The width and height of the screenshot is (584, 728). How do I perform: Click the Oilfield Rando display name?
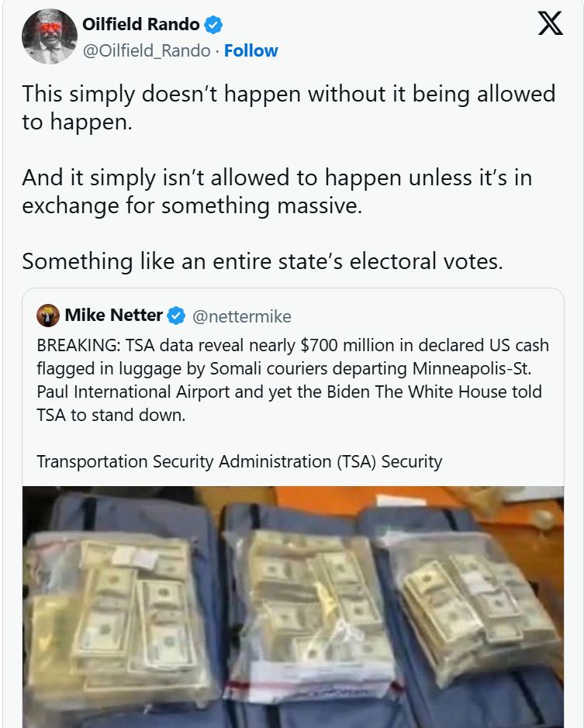(x=141, y=25)
